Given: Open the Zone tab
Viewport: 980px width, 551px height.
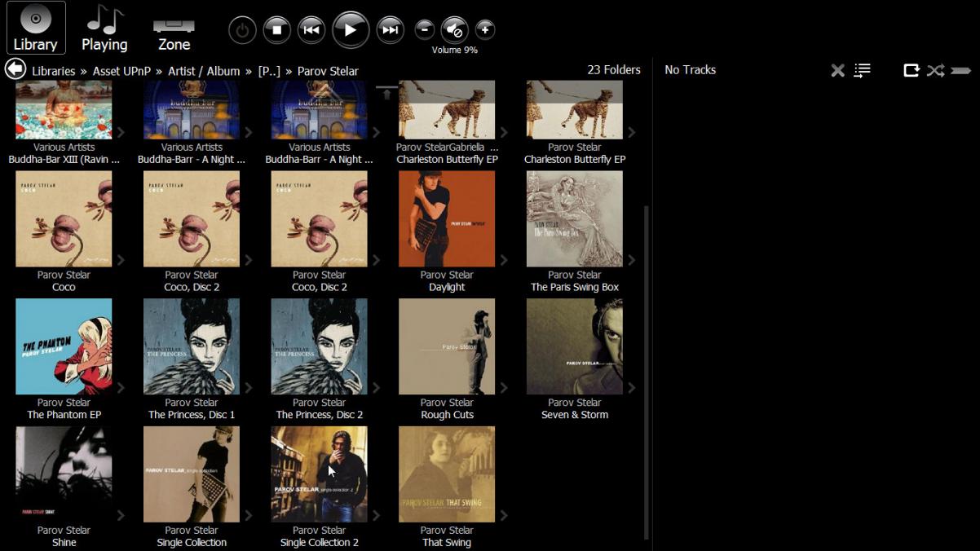Looking at the screenshot, I should click(174, 29).
